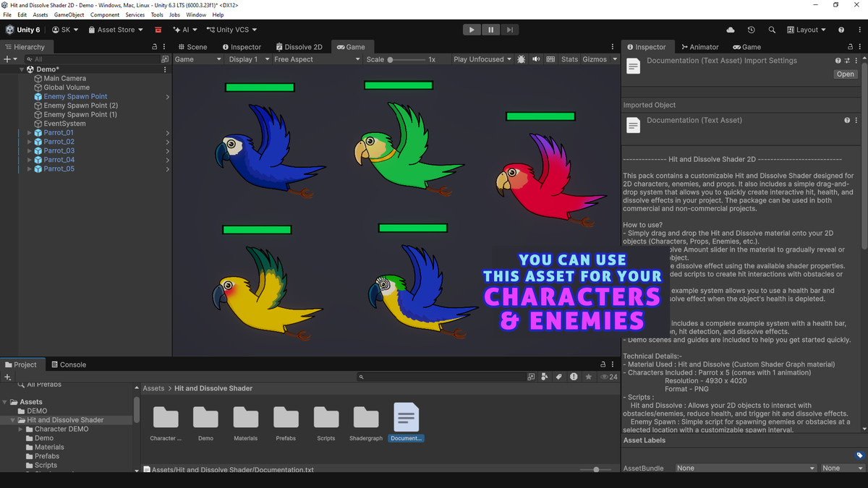Click the red package store icon
The image size is (868, 488).
tap(158, 30)
